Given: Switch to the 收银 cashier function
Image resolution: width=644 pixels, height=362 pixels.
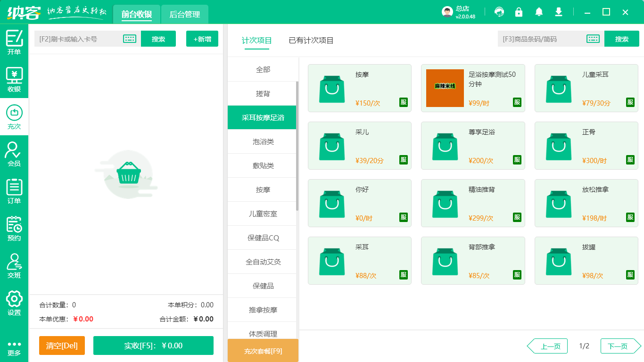Looking at the screenshot, I should coord(14,75).
